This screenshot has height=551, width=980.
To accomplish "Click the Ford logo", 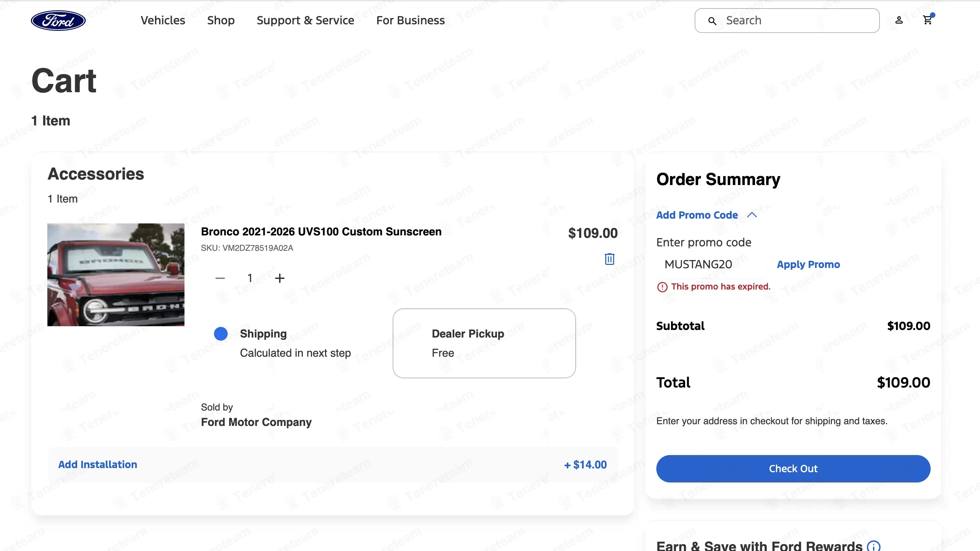I will pos(58,21).
